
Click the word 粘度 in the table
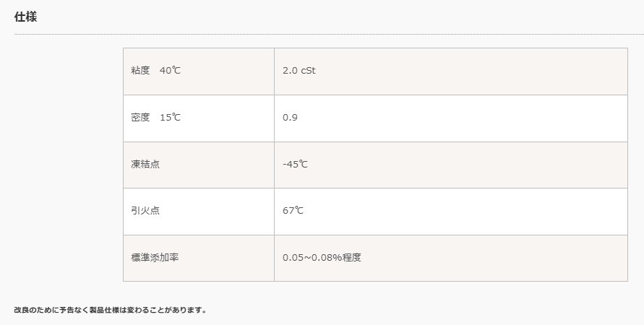point(140,70)
